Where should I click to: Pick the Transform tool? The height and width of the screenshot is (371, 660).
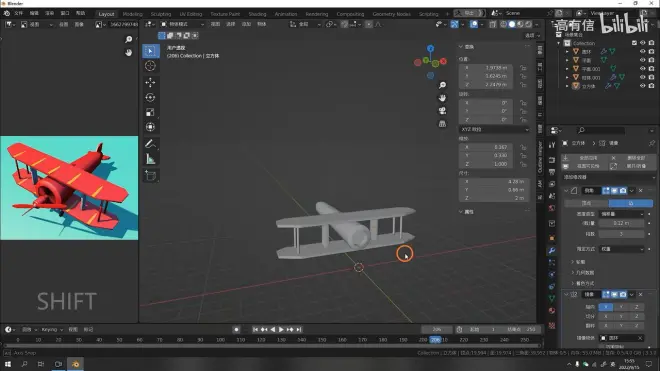[150, 127]
